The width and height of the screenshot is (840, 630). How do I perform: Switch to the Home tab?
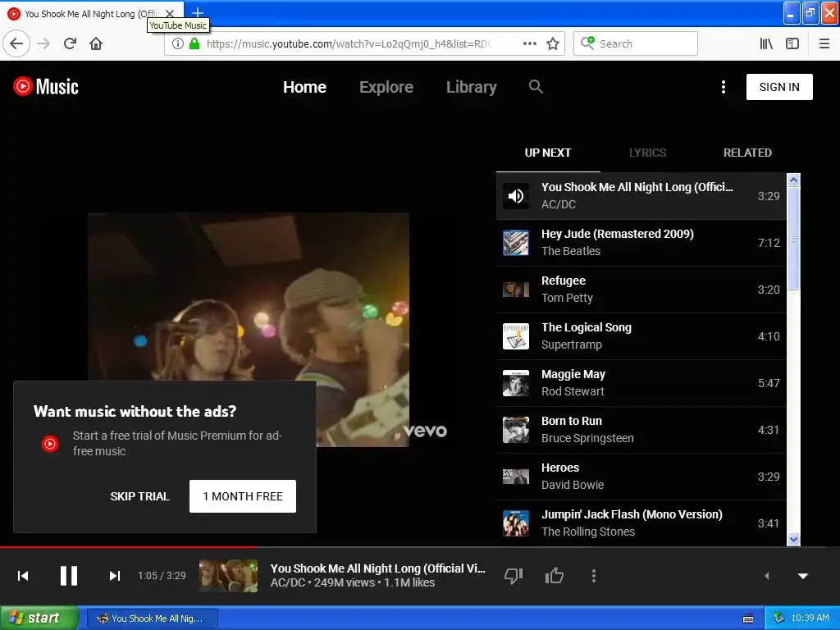[304, 87]
